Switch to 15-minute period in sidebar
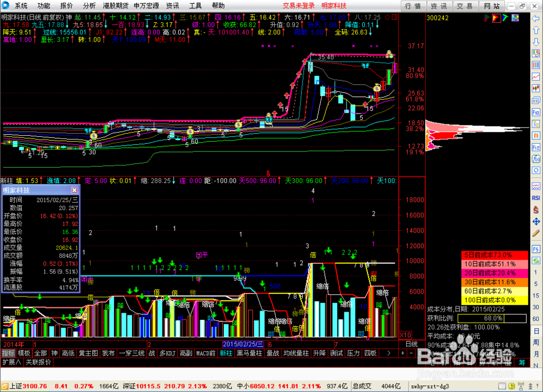This screenshot has width=543, height=392. click(x=536, y=295)
